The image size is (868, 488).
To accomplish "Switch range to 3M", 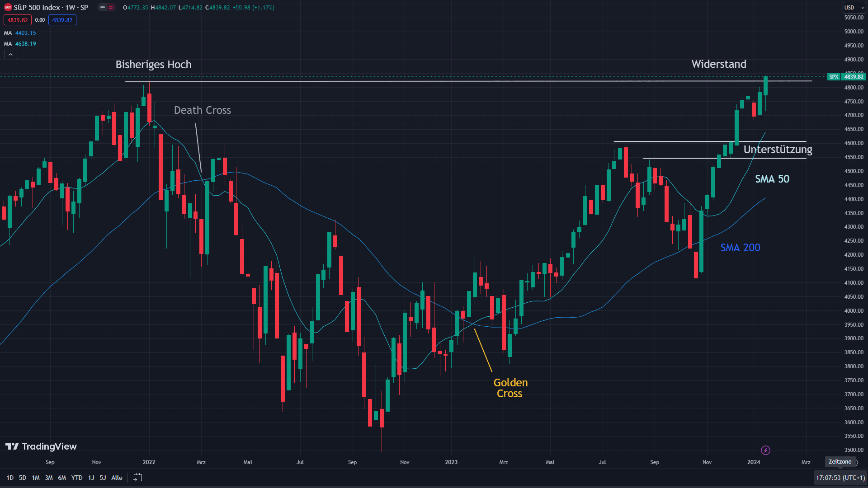I will tap(49, 478).
